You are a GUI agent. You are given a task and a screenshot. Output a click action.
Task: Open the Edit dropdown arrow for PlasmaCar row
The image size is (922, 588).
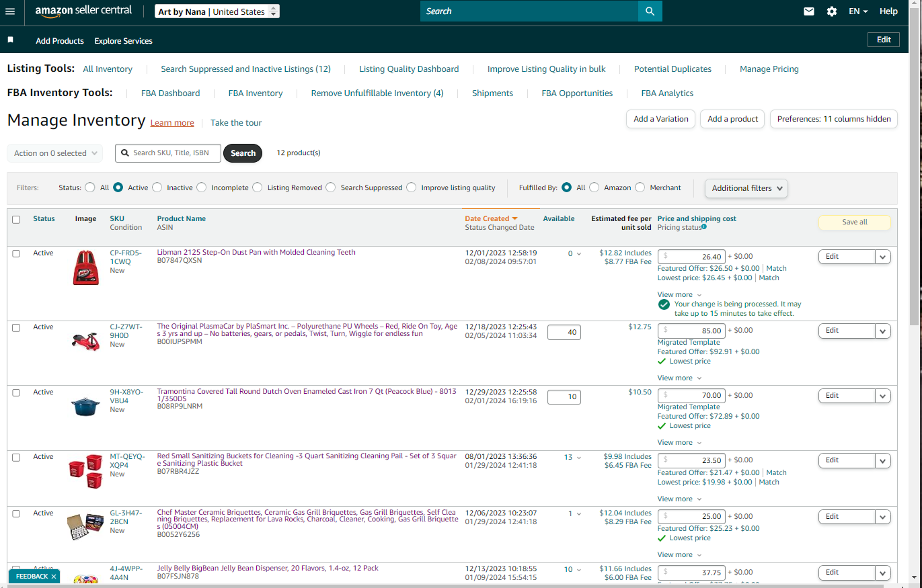[x=882, y=331]
